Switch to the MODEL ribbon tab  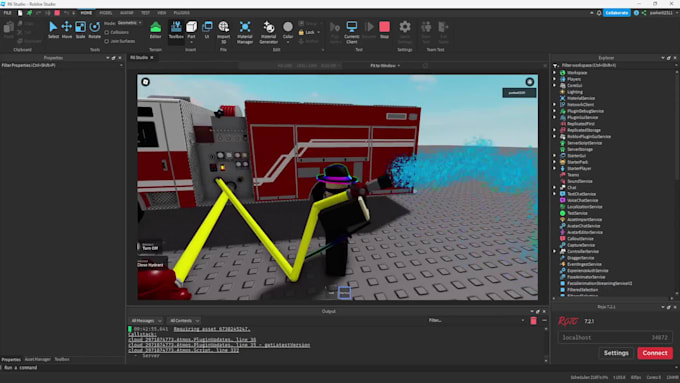click(x=105, y=13)
